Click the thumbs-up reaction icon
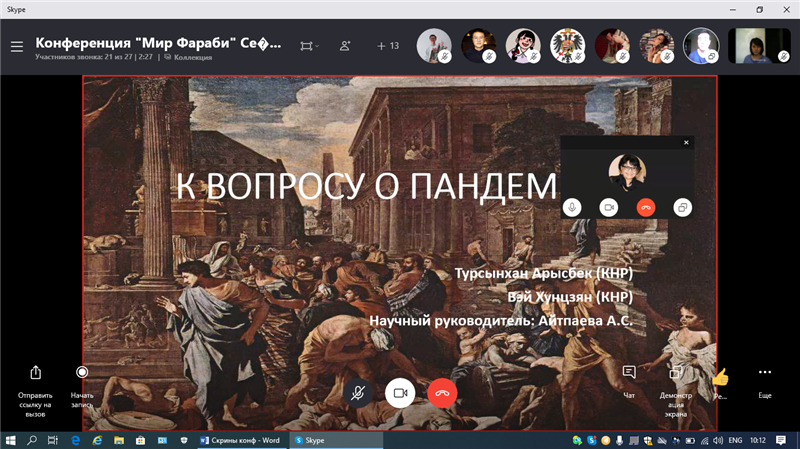The height and width of the screenshot is (449, 800). point(720,377)
